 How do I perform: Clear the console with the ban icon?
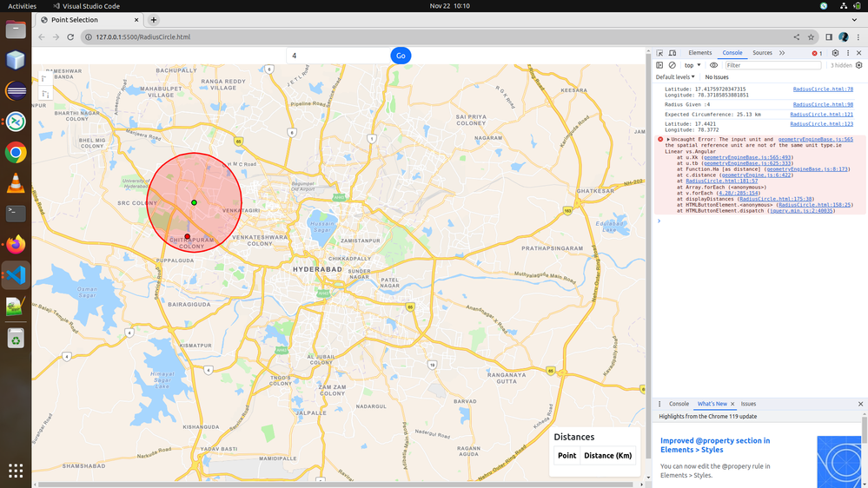[673, 65]
